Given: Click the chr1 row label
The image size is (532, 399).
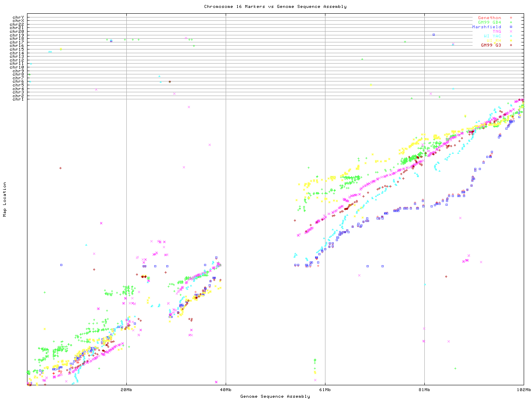Looking at the screenshot, I should tap(18, 99).
